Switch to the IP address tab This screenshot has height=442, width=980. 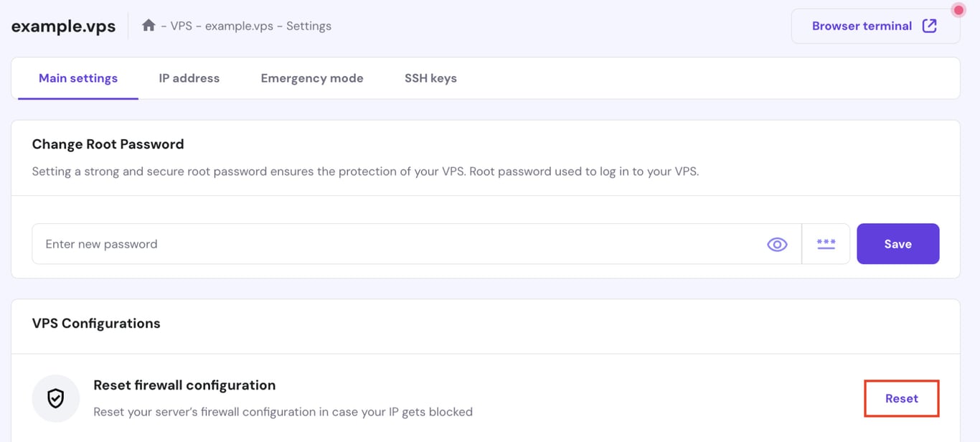tap(189, 78)
